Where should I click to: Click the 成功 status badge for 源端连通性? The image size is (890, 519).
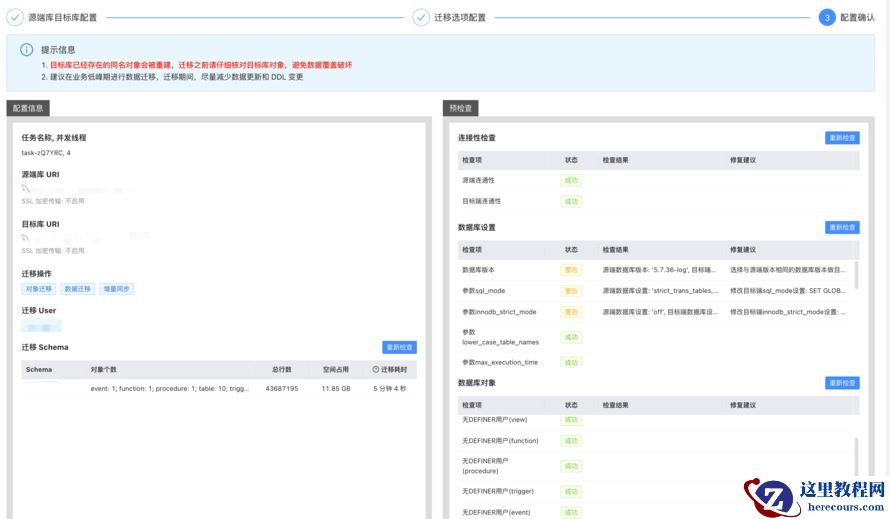click(x=571, y=181)
